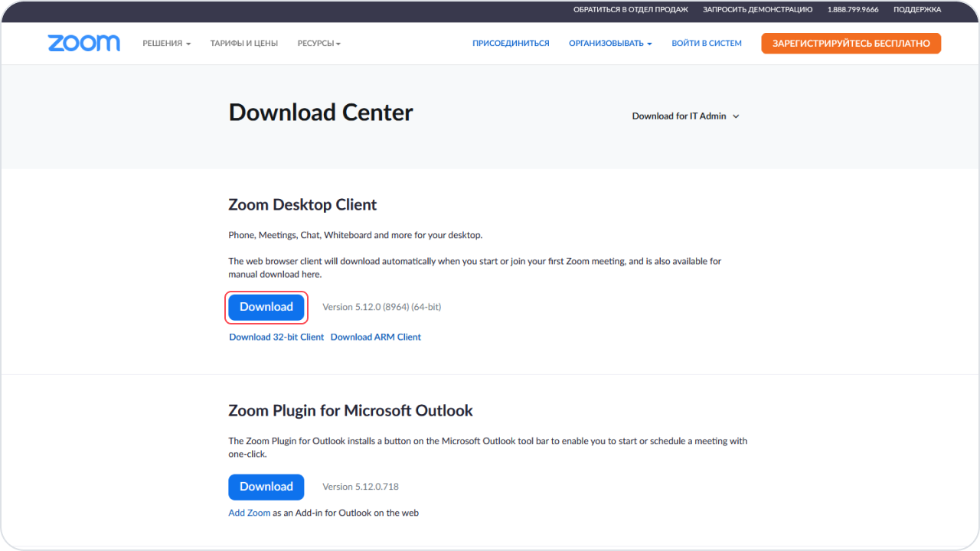Click Zoom Plugin for Microsoft Outlook heading
980x551 pixels.
pos(351,411)
